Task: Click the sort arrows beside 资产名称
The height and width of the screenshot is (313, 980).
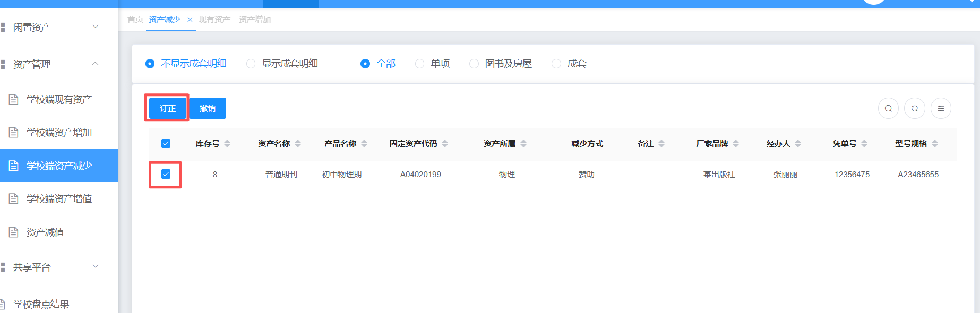Action: pyautogui.click(x=298, y=143)
